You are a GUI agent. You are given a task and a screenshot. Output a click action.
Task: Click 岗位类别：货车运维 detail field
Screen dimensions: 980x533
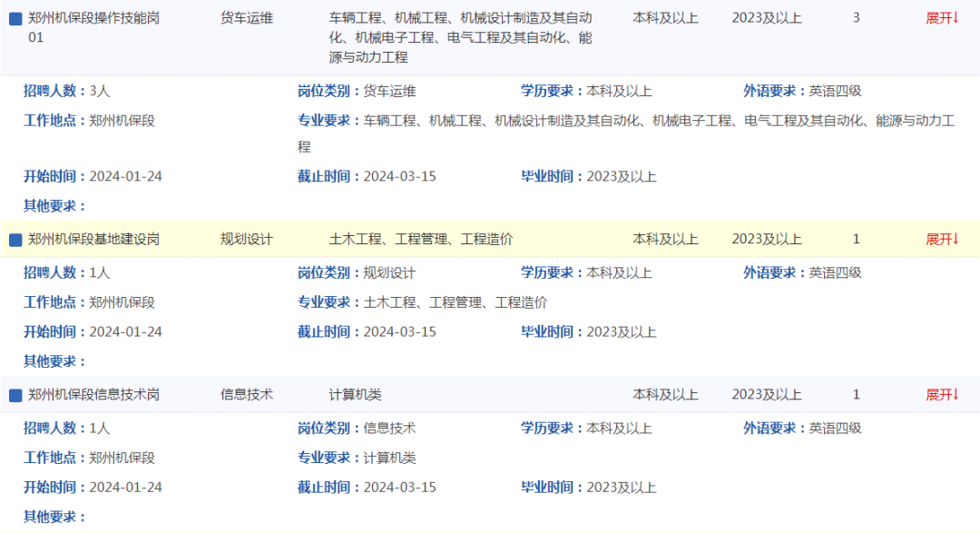[x=357, y=91]
